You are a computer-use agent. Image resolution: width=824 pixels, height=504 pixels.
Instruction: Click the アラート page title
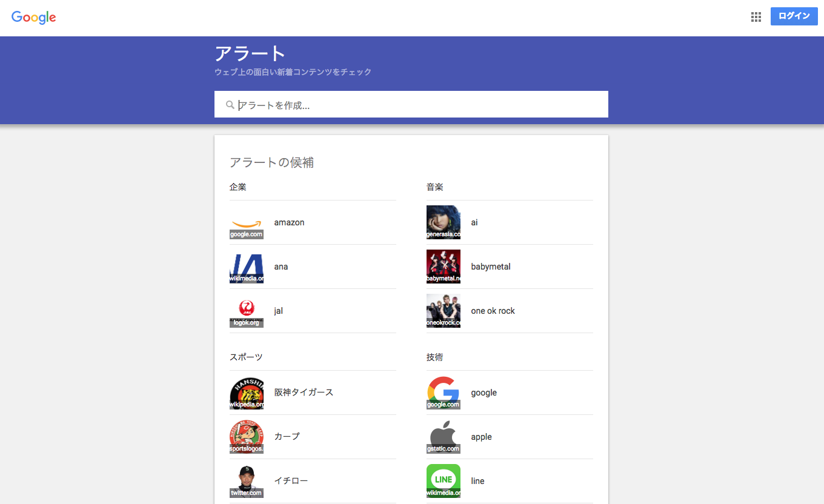250,53
